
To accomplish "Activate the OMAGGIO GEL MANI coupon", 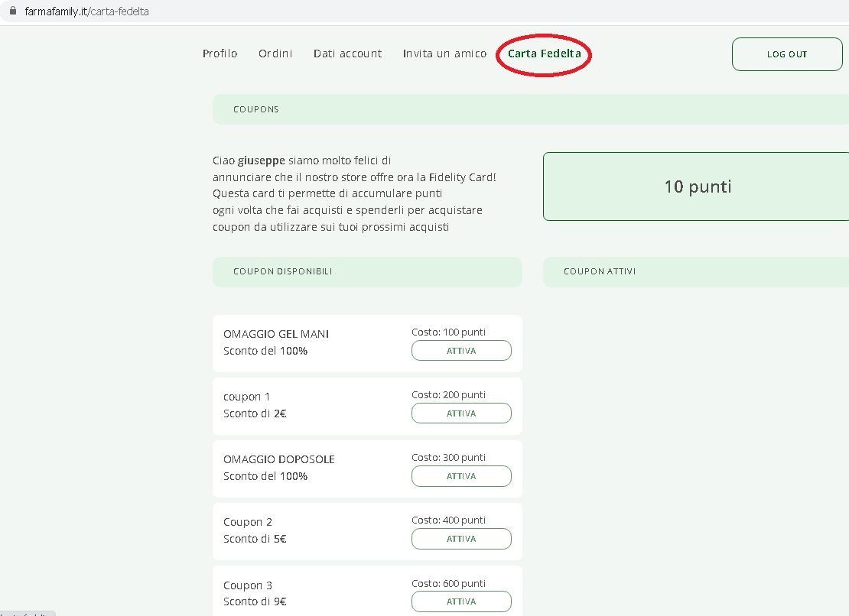I will point(461,351).
